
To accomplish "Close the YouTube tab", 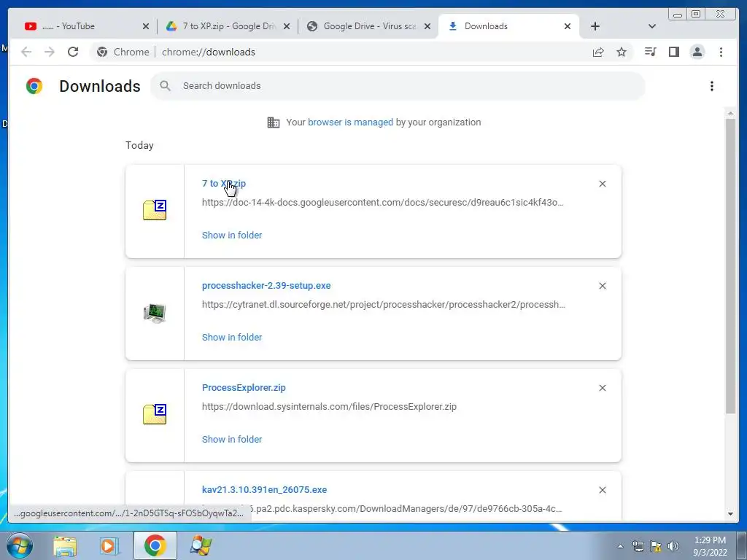I will point(146,26).
